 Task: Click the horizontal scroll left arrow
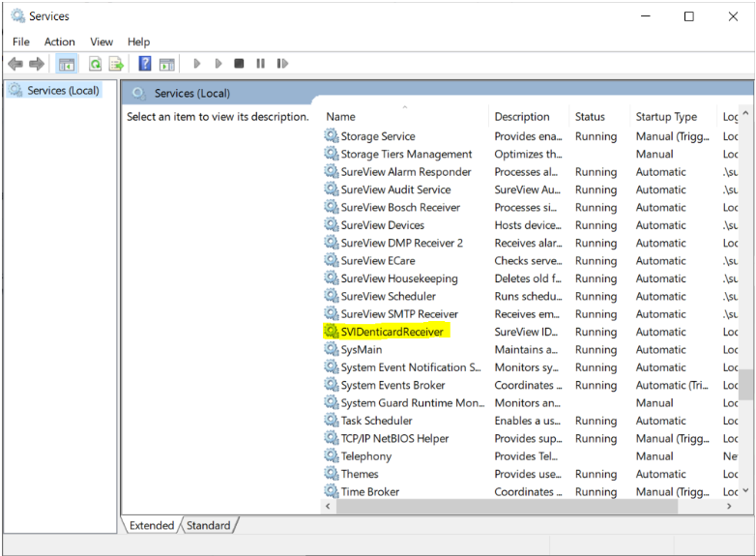329,506
